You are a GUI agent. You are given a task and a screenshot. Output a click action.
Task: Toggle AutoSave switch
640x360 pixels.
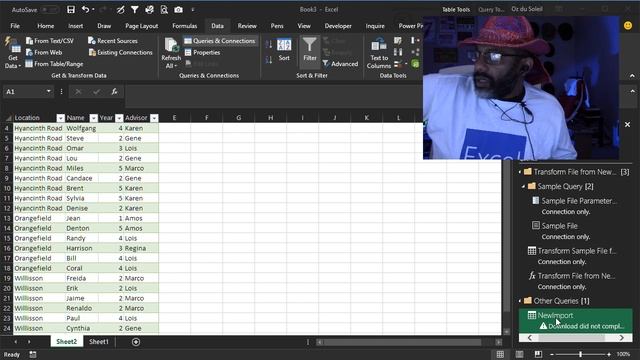[51, 9]
